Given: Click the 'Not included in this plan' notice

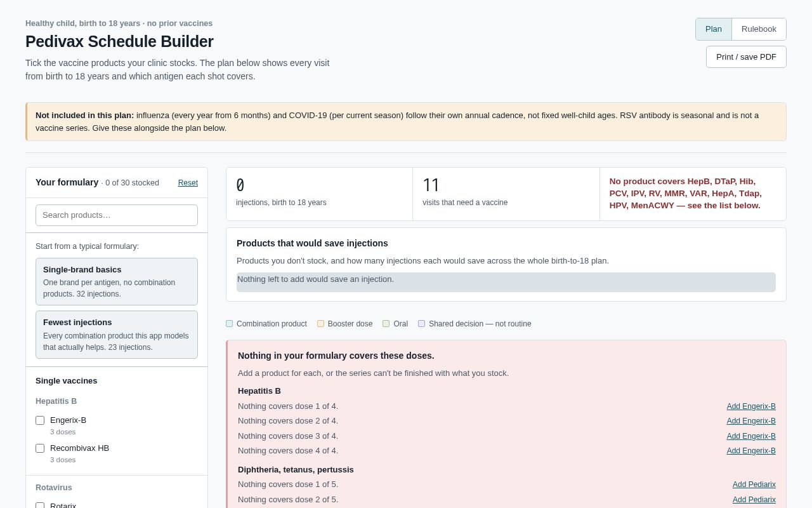Looking at the screenshot, I should (406, 122).
